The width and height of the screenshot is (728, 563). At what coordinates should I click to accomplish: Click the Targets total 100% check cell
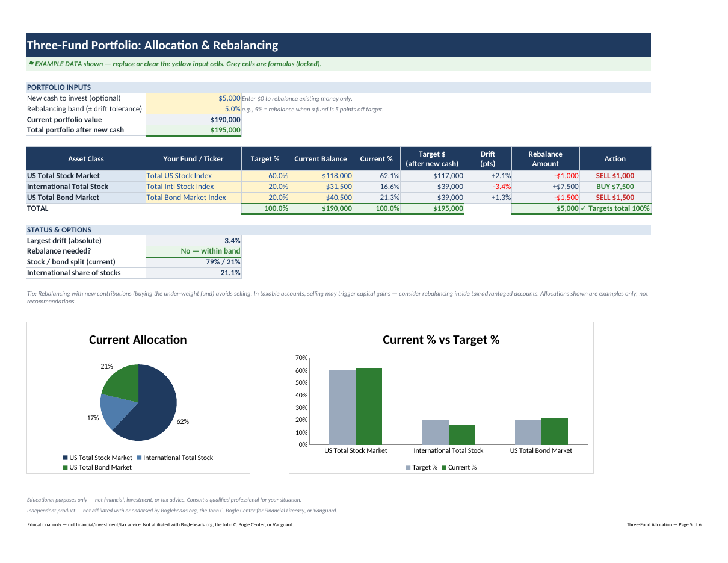click(615, 208)
